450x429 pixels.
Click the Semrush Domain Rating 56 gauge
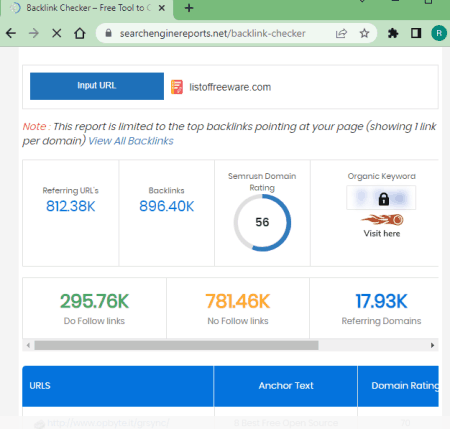click(262, 222)
